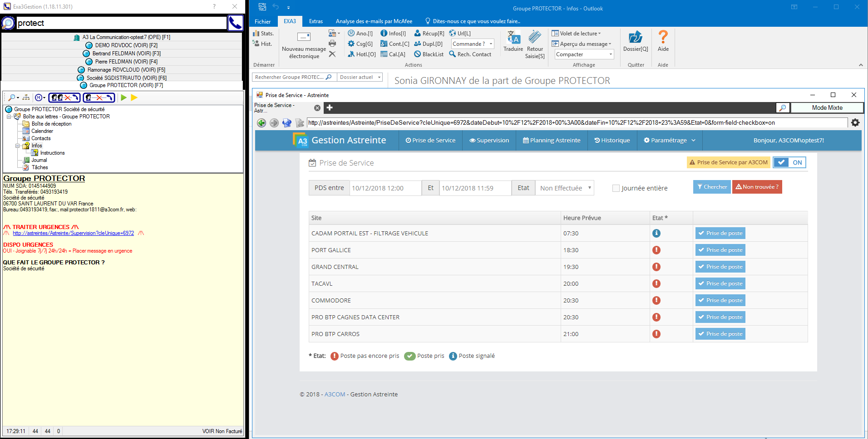Viewport: 868px width, 439px height.
Task: Open a new browser tab with plus
Action: click(x=330, y=107)
